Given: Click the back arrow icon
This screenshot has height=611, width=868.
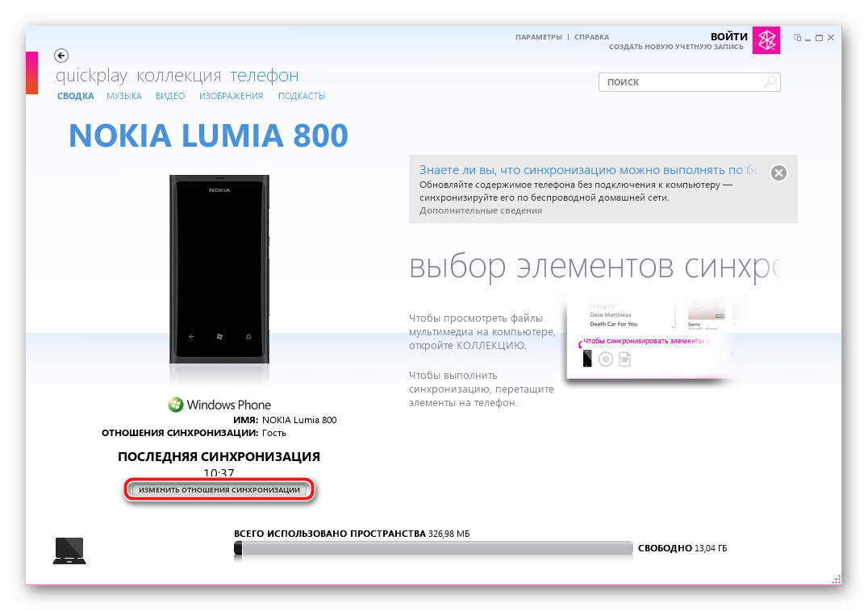Looking at the screenshot, I should pos(61,56).
